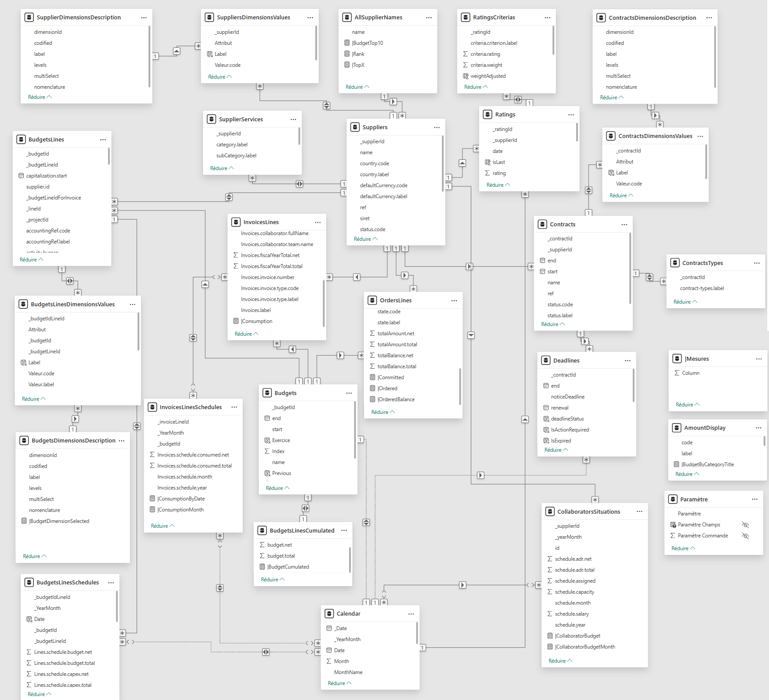Image resolution: width=769 pixels, height=700 pixels.
Task: Click the Suppliers table icon
Action: tap(355, 127)
